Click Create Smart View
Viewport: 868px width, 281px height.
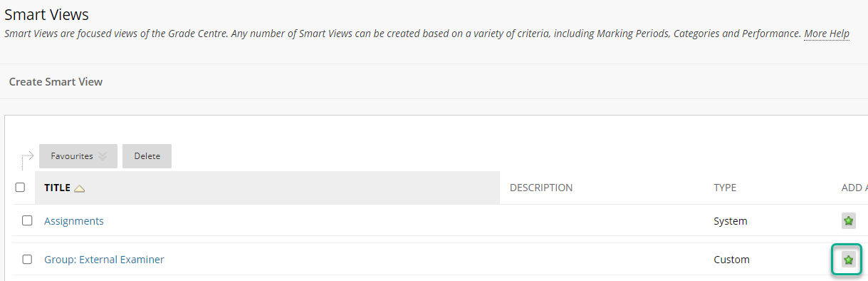[x=56, y=82]
